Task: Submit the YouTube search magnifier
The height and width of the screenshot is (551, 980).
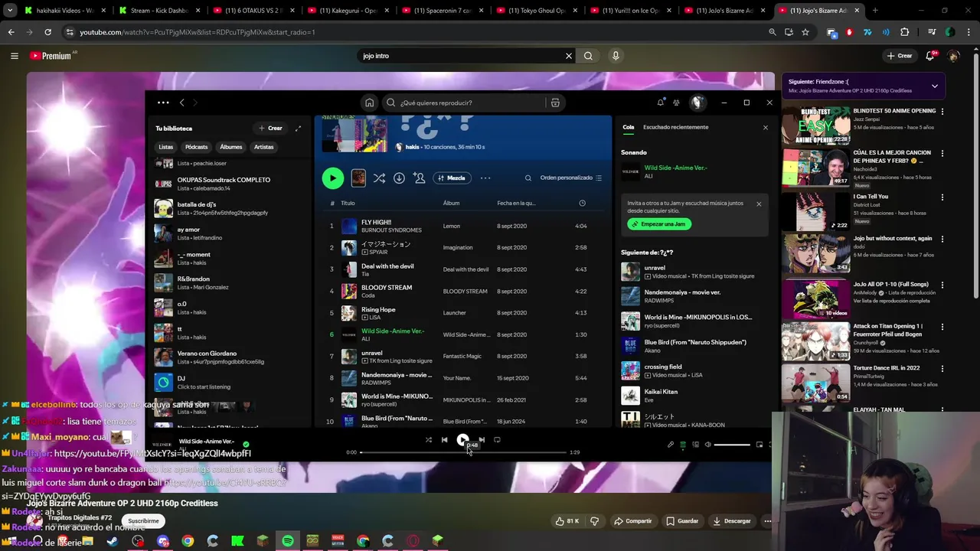Action: 588,56
